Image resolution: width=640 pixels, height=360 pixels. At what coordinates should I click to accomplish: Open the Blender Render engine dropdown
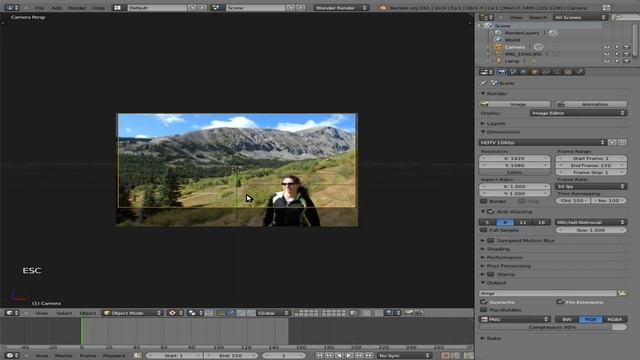[x=341, y=8]
